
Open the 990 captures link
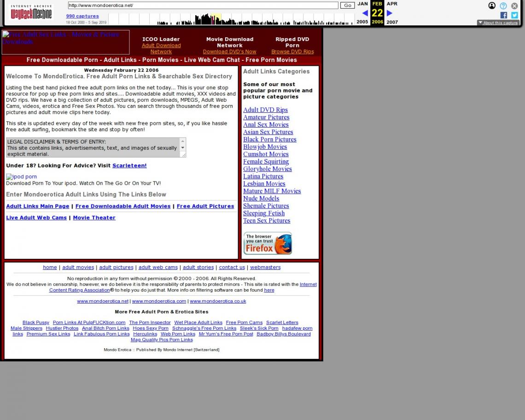tap(82, 16)
